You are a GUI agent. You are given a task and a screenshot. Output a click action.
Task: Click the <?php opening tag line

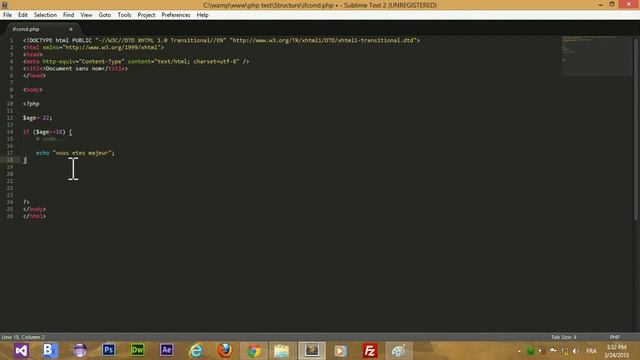(31, 104)
